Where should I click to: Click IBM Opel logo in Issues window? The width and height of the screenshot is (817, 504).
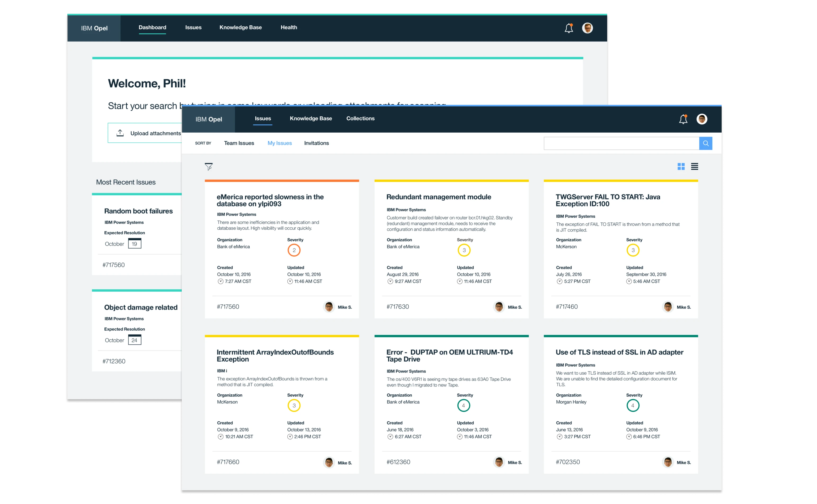tap(208, 119)
